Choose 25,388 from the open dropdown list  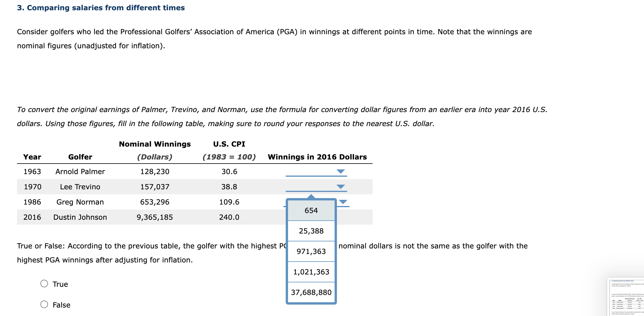click(311, 231)
